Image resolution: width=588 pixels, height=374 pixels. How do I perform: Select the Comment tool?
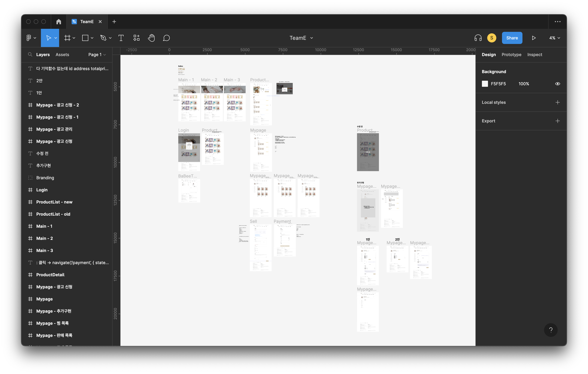point(166,38)
